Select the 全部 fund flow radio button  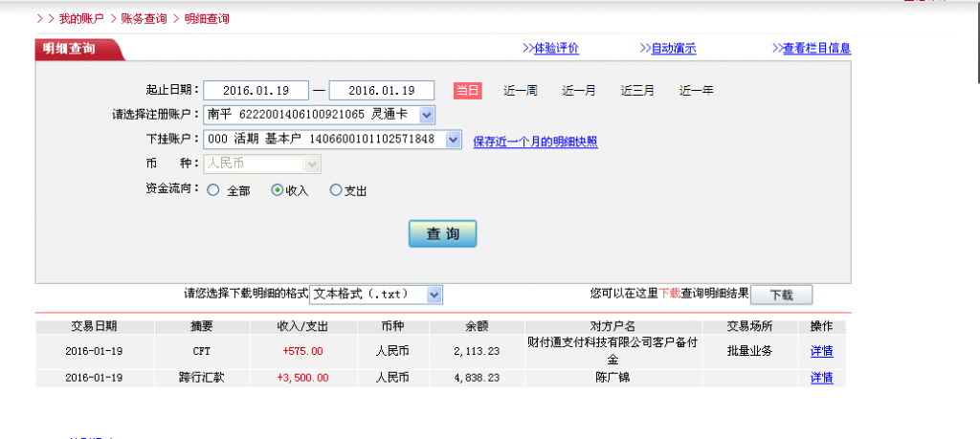click(212, 190)
